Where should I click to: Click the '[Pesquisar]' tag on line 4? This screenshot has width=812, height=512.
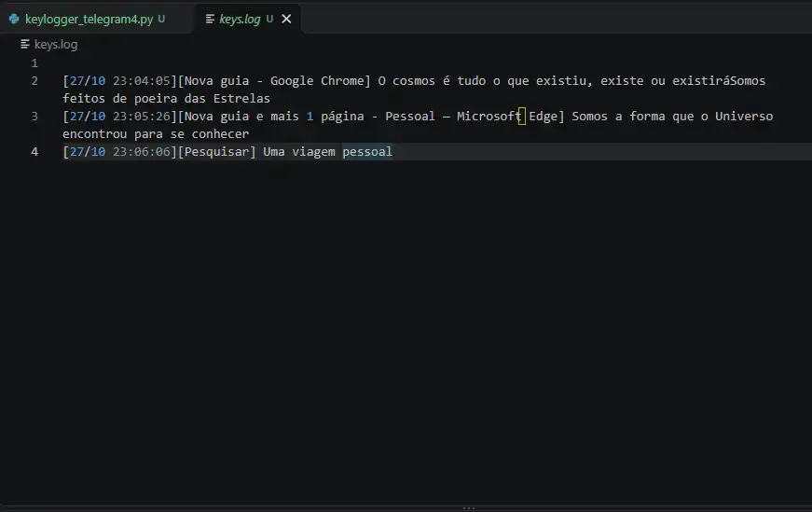[x=217, y=152]
